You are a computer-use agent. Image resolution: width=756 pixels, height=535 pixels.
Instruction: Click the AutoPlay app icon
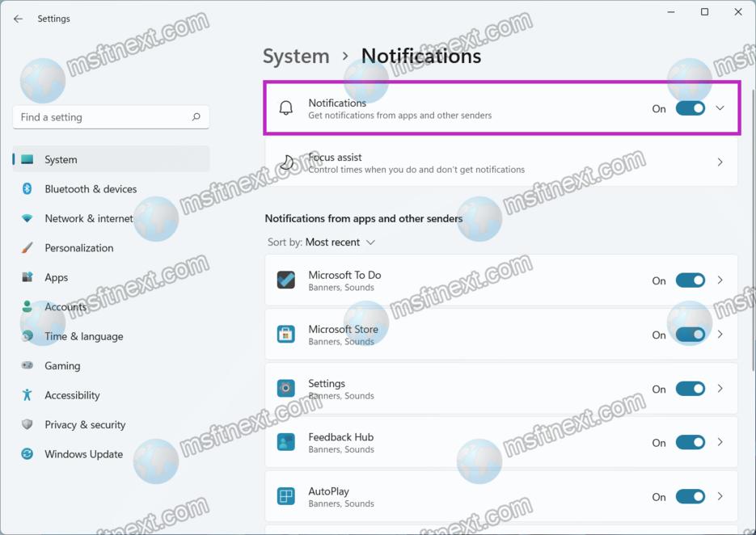(286, 496)
